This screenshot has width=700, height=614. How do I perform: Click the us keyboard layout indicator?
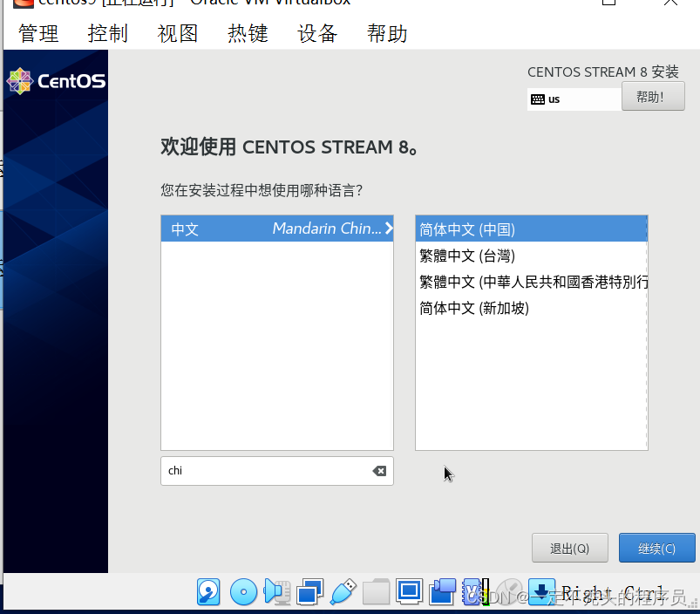[x=574, y=99]
